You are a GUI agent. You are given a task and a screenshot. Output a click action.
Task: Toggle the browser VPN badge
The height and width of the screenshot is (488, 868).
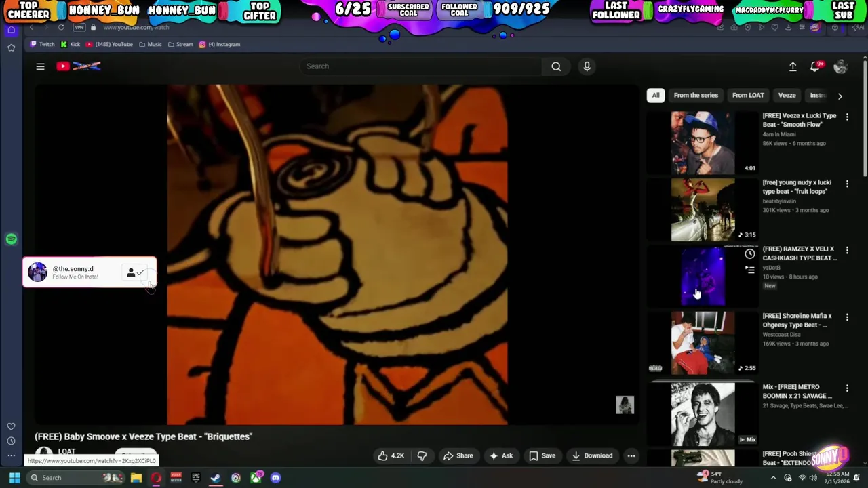[x=79, y=28]
